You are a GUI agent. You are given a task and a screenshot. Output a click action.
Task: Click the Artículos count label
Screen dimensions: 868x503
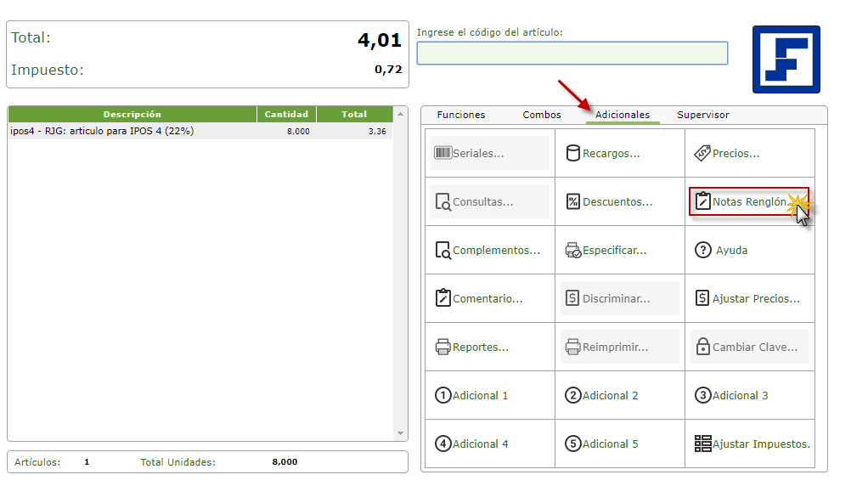pyautogui.click(x=37, y=462)
